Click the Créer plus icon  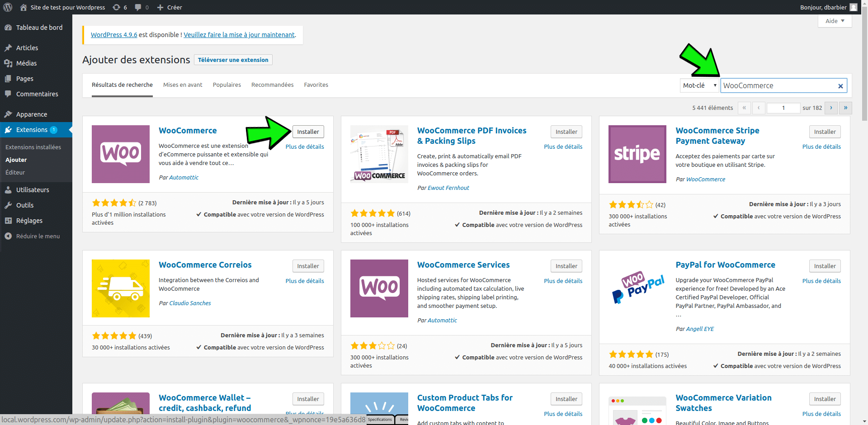[x=160, y=7]
